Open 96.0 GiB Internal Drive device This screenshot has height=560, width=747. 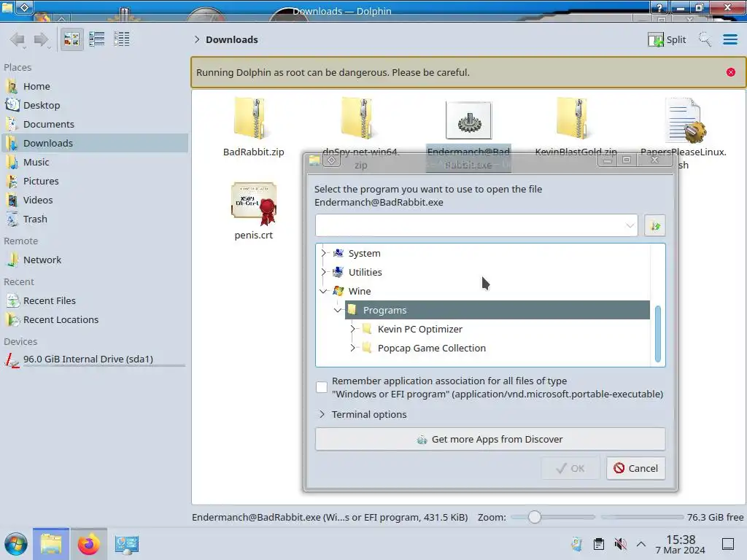[94, 359]
